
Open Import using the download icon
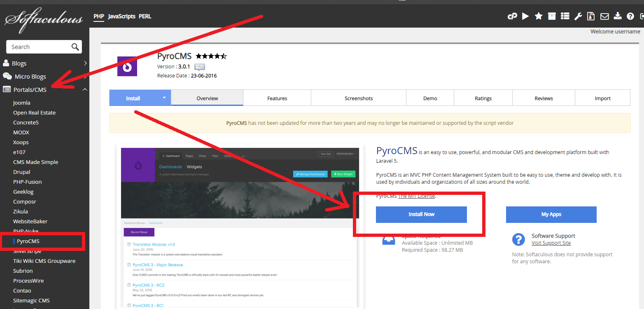618,16
